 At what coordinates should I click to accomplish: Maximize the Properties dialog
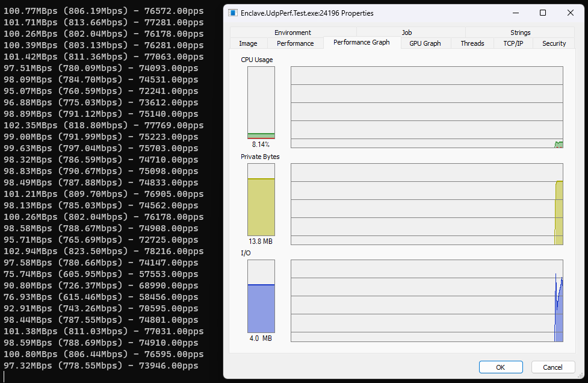[543, 13]
